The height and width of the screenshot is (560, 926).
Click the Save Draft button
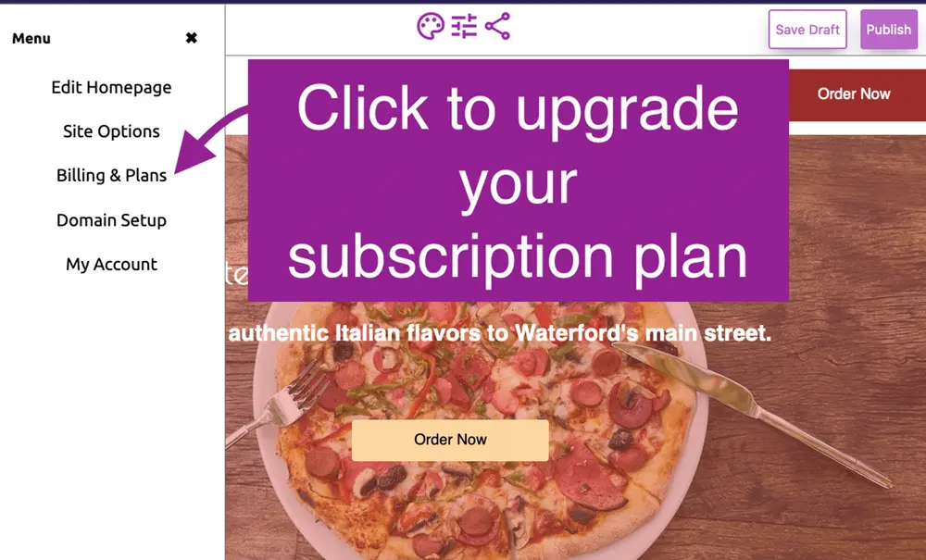click(807, 30)
